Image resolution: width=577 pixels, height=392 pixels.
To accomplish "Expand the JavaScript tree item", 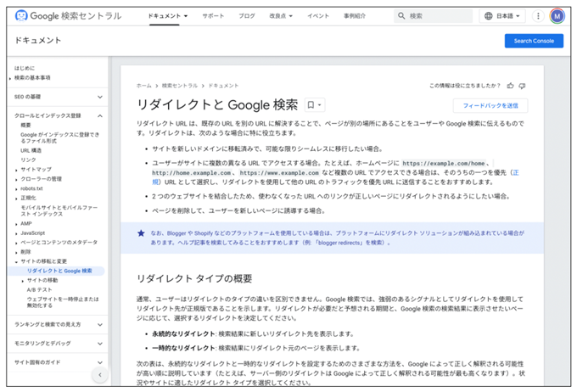I will [16, 233].
